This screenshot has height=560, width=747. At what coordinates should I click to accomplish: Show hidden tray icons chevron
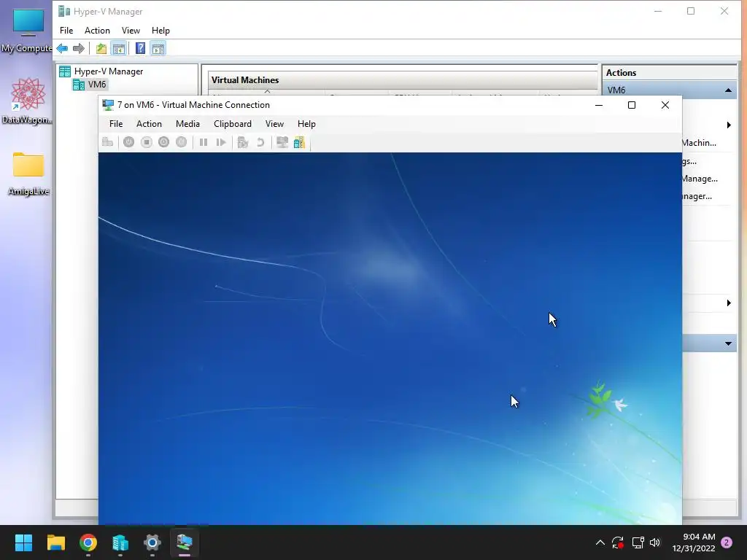coord(600,542)
